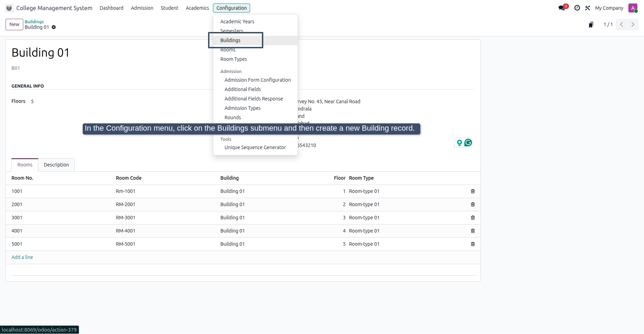The width and height of the screenshot is (644, 334).
Task: Click the gear icon beside Building 01
Action: click(x=54, y=27)
